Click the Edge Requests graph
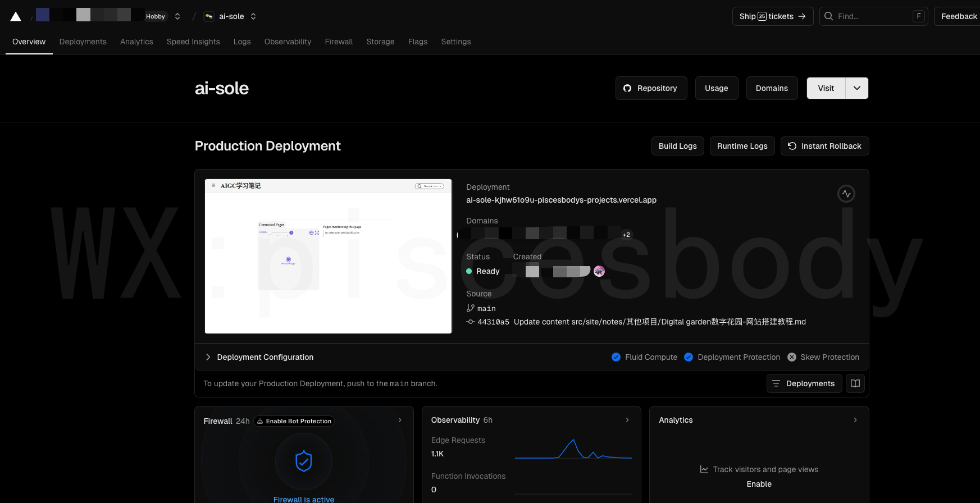980x503 pixels. pos(573,450)
